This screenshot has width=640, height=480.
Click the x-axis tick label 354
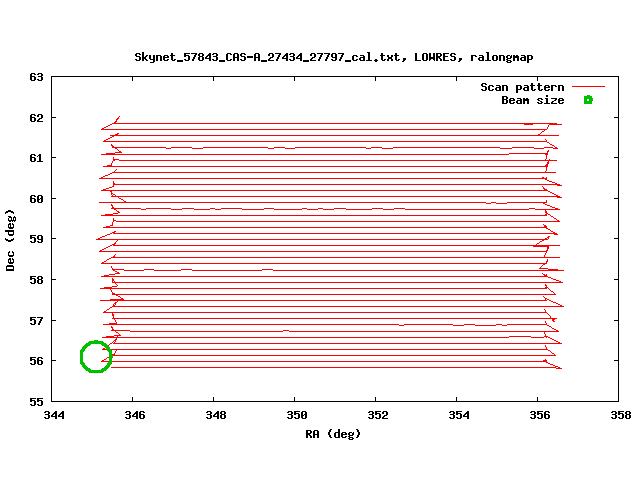pyautogui.click(x=459, y=415)
